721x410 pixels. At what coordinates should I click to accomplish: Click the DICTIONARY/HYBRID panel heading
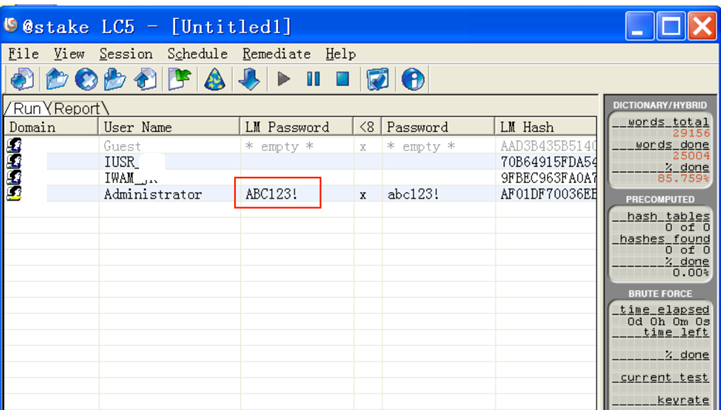(660, 105)
